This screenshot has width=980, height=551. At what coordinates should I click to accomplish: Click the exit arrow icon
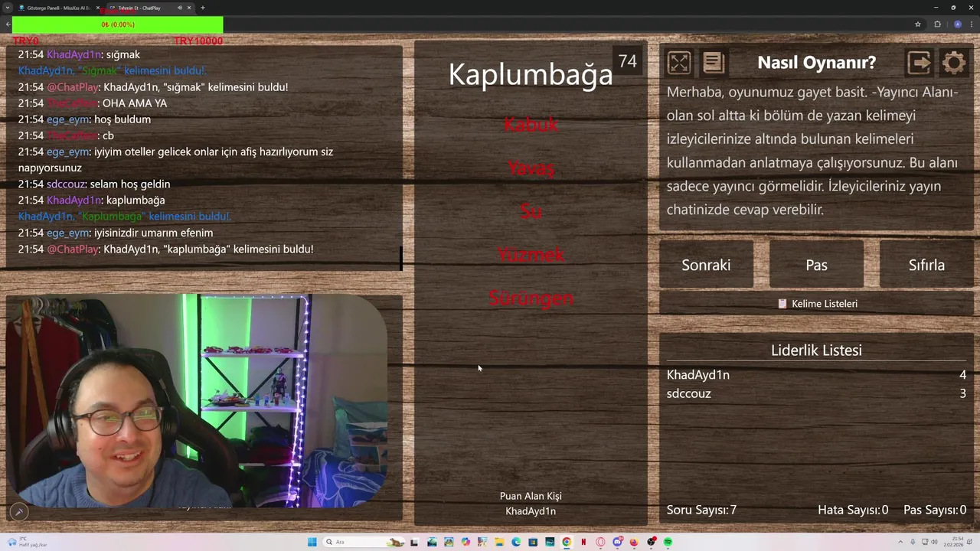point(919,63)
